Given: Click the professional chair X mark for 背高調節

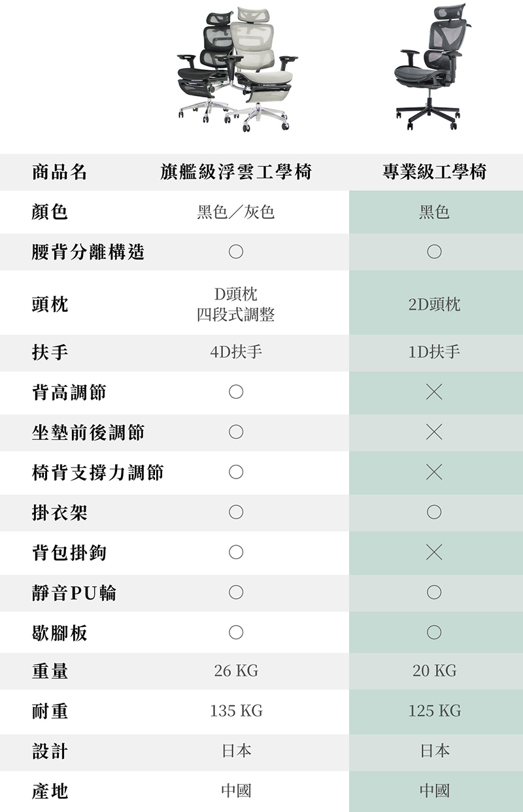Looking at the screenshot, I should pos(434,392).
